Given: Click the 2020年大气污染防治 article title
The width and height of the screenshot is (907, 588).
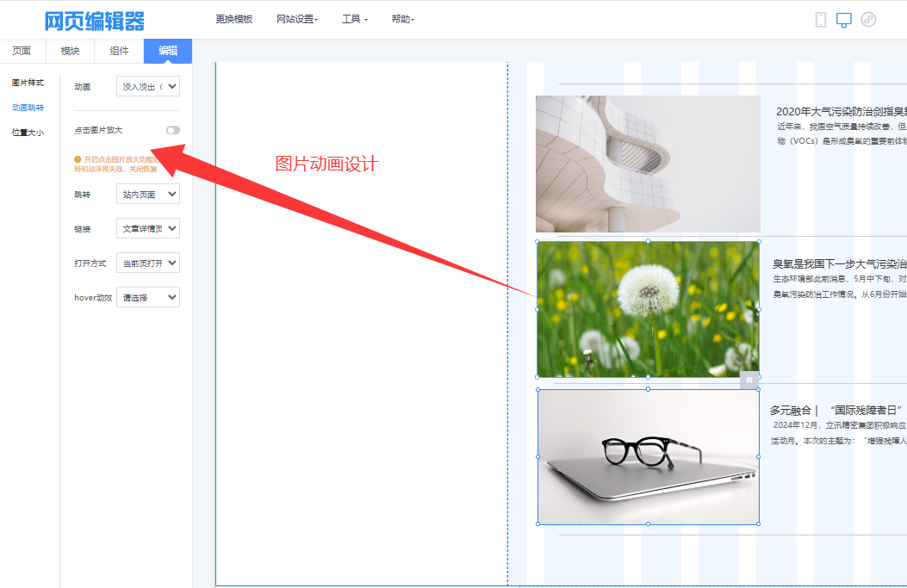Looking at the screenshot, I should pos(841,112).
